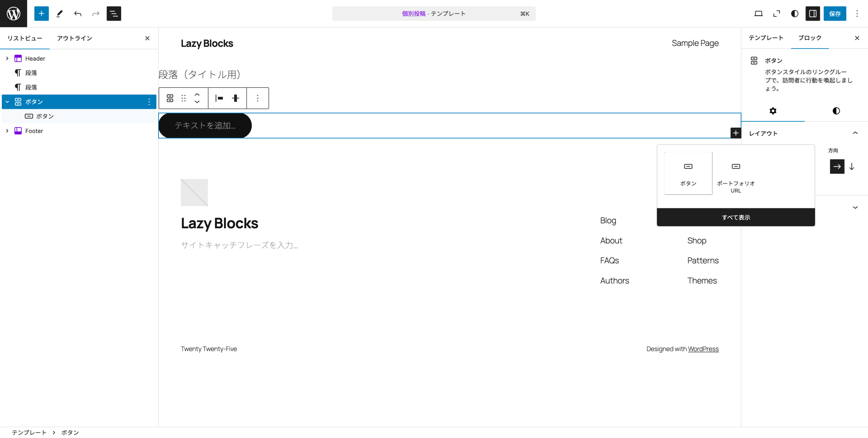Image resolution: width=868 pixels, height=438 pixels.
Task: Open the styles contrast icon in the top bar
Action: [x=794, y=14]
